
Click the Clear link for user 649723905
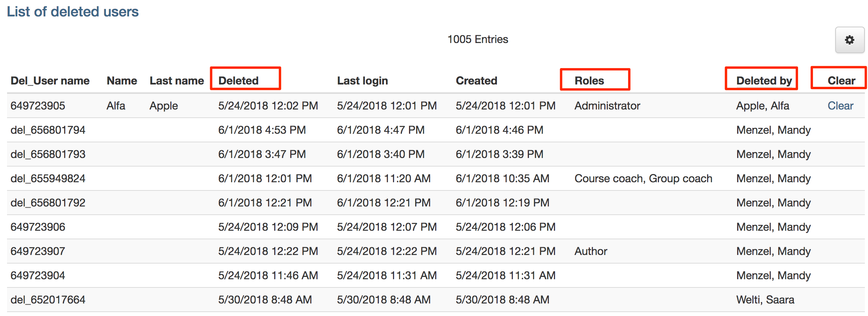(x=840, y=106)
